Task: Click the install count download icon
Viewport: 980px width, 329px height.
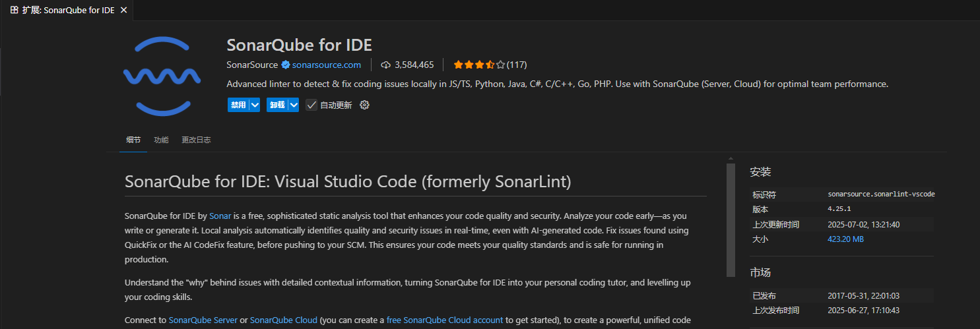Action: click(x=386, y=65)
